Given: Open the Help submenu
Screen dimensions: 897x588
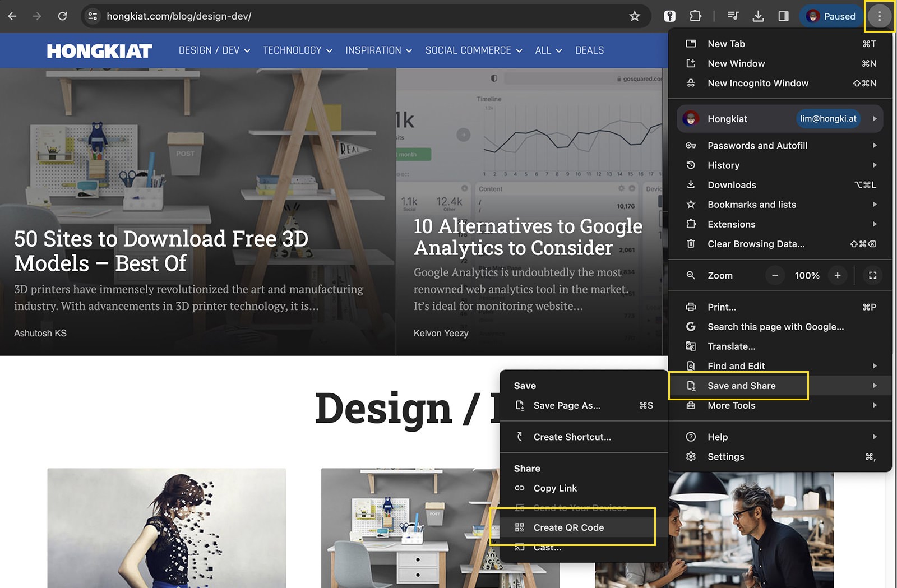Looking at the screenshot, I should 780,437.
